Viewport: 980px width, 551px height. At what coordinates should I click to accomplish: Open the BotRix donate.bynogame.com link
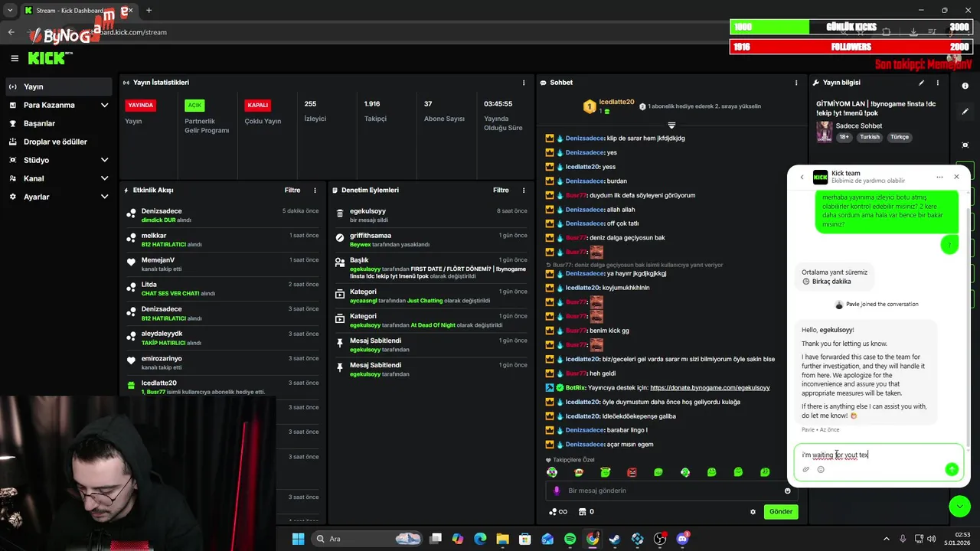[x=710, y=388]
